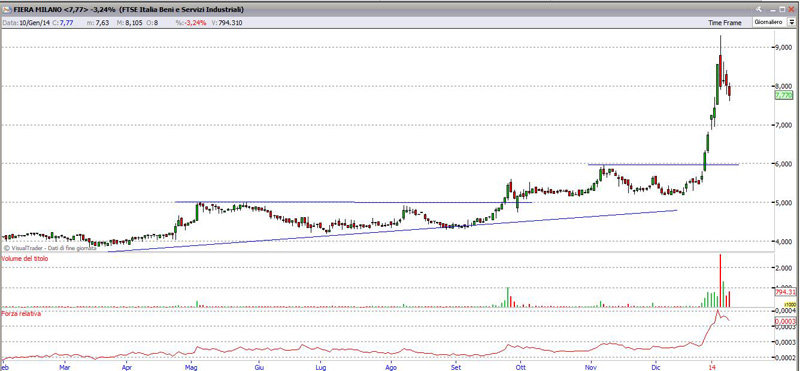Screen dimensions: 800x371
Task: Close the FIERA MILANO chart window
Action: tap(792, 9)
